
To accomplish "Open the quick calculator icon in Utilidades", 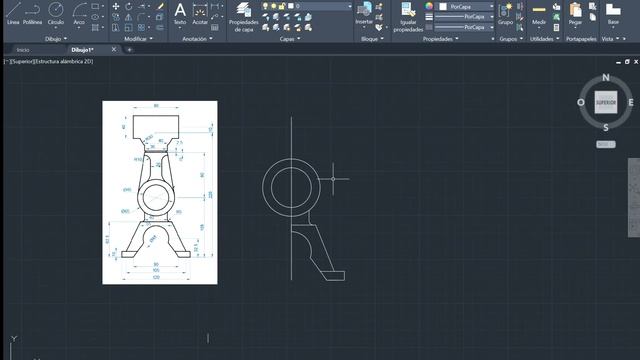I will tap(556, 27).
